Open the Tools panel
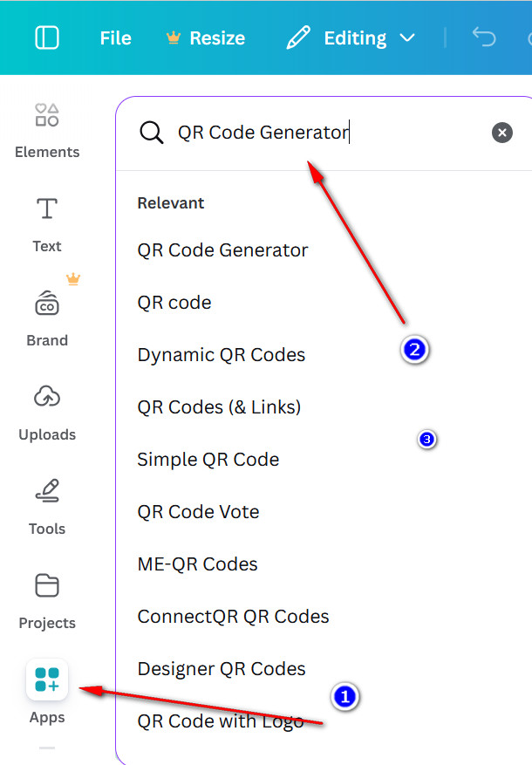 pyautogui.click(x=47, y=504)
